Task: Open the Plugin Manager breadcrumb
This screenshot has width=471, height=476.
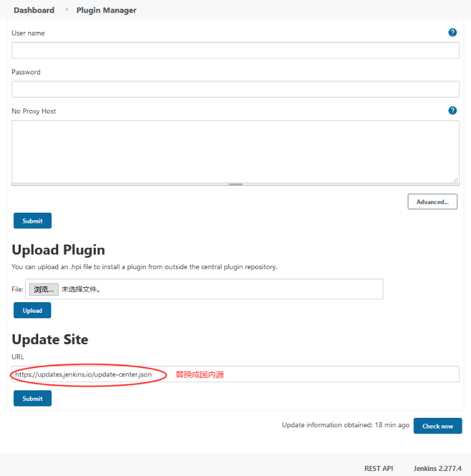Action: [106, 10]
